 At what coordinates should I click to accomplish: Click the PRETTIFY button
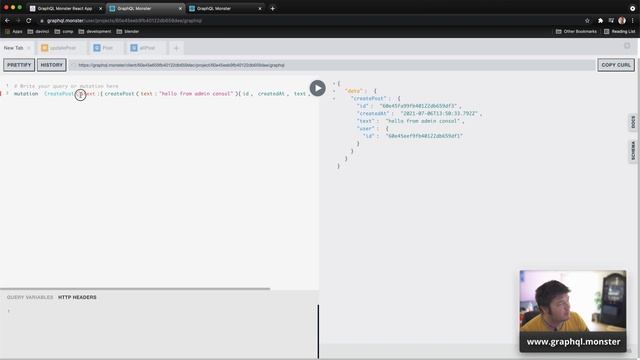point(19,65)
